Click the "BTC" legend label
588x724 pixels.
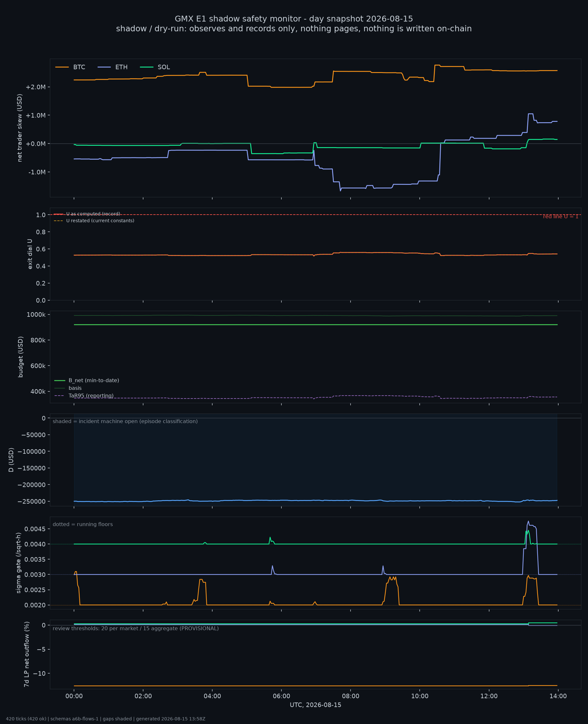79,67
